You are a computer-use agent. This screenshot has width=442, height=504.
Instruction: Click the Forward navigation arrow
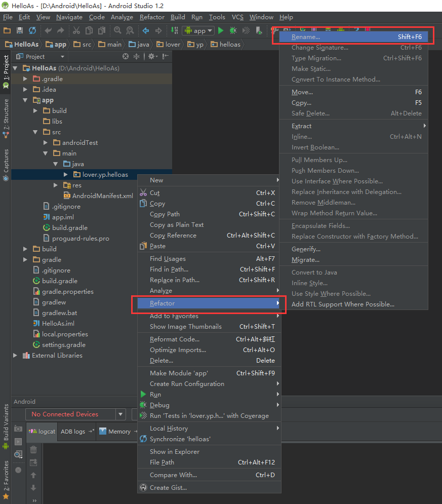[x=158, y=30]
